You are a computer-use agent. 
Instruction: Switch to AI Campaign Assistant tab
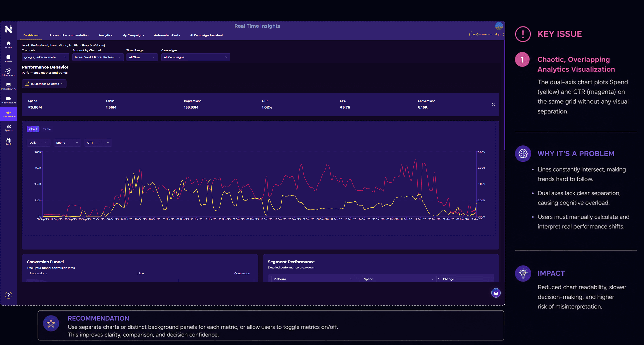[206, 35]
